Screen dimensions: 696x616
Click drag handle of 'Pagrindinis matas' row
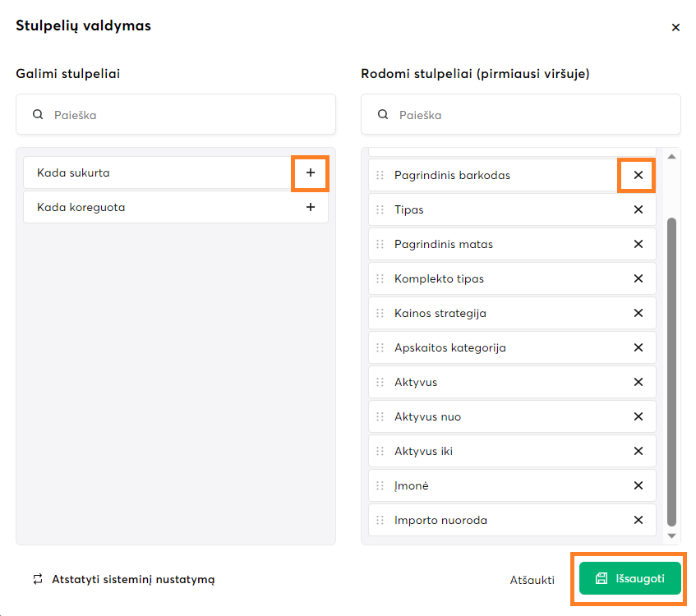click(x=380, y=244)
